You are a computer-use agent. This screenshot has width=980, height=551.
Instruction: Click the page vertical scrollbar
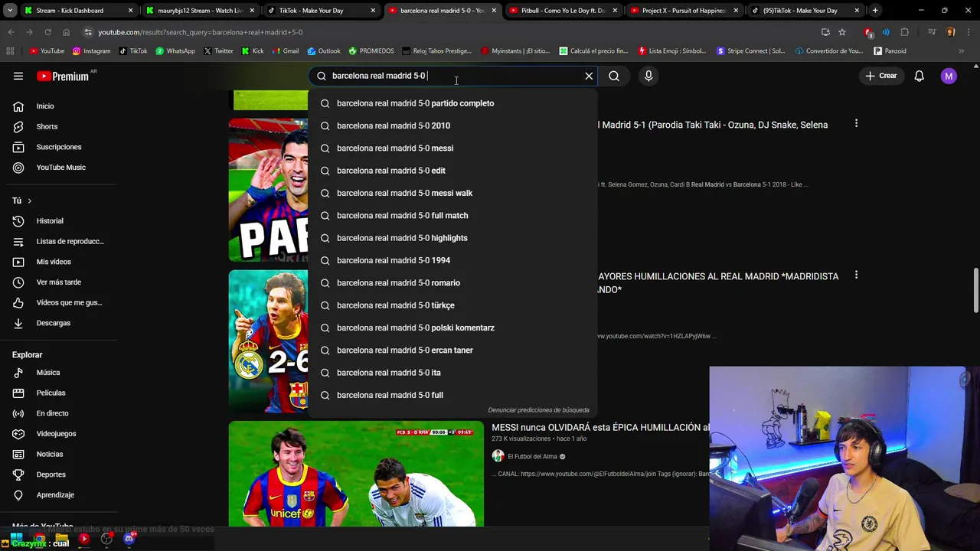975,290
